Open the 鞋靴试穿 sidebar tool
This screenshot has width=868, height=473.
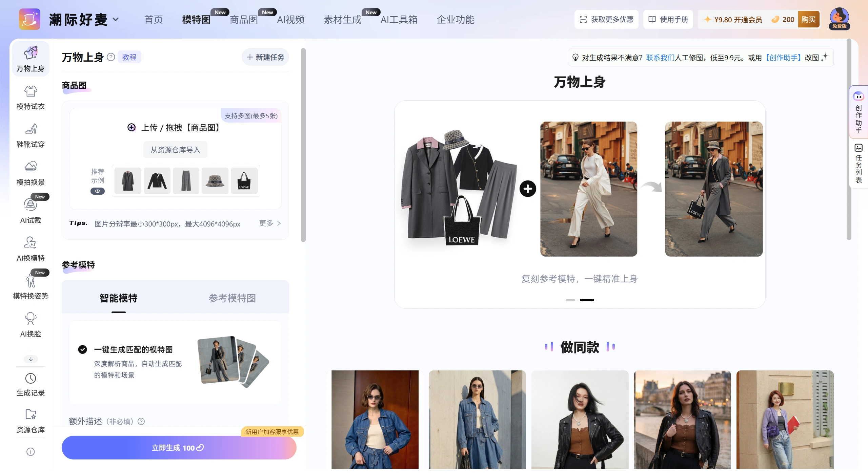pyautogui.click(x=31, y=135)
